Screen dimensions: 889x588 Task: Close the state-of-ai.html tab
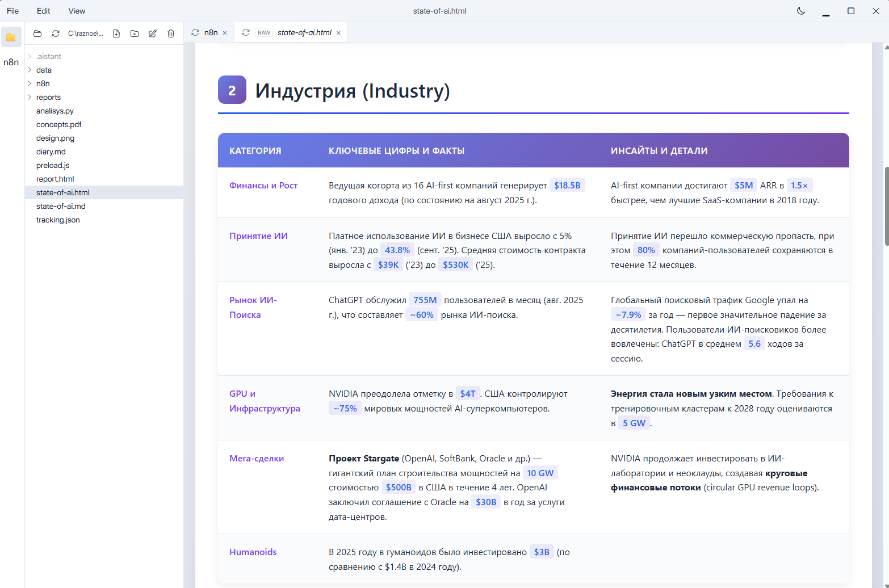click(338, 33)
